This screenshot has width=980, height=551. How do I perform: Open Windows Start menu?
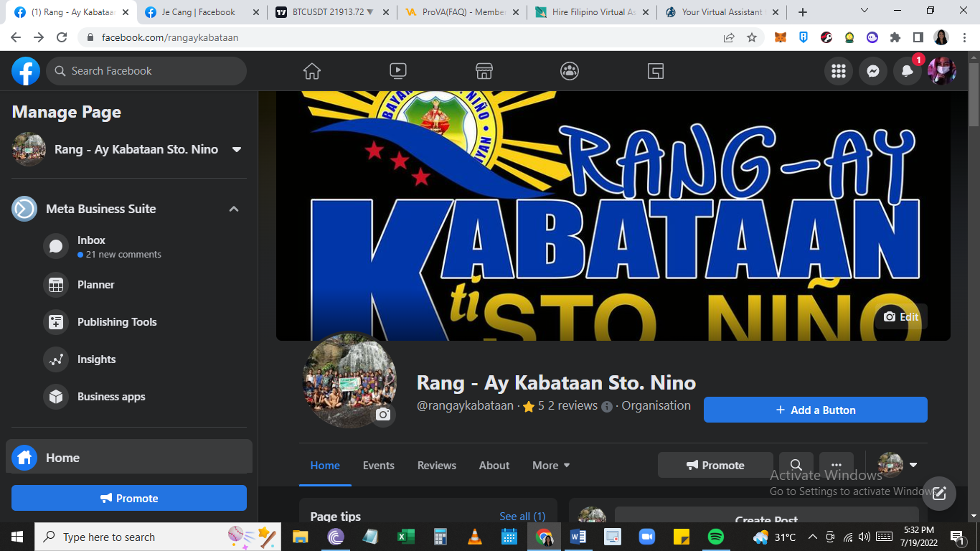coord(17,537)
